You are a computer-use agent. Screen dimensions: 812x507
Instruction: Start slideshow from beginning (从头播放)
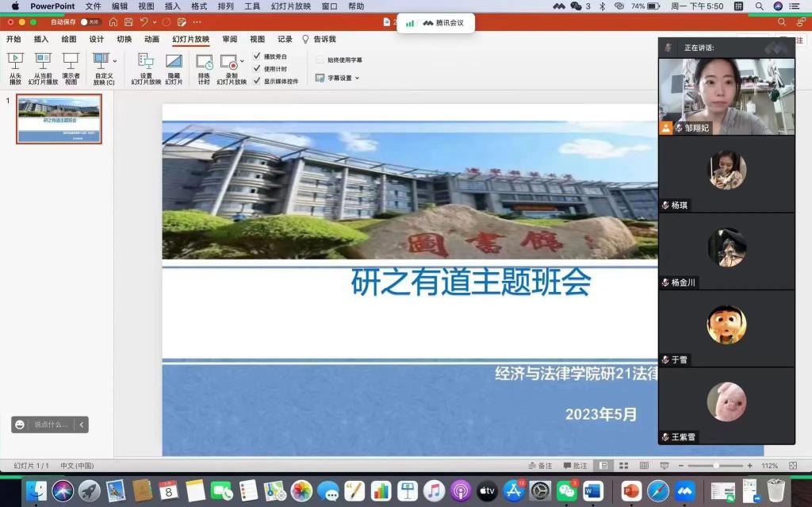point(15,61)
